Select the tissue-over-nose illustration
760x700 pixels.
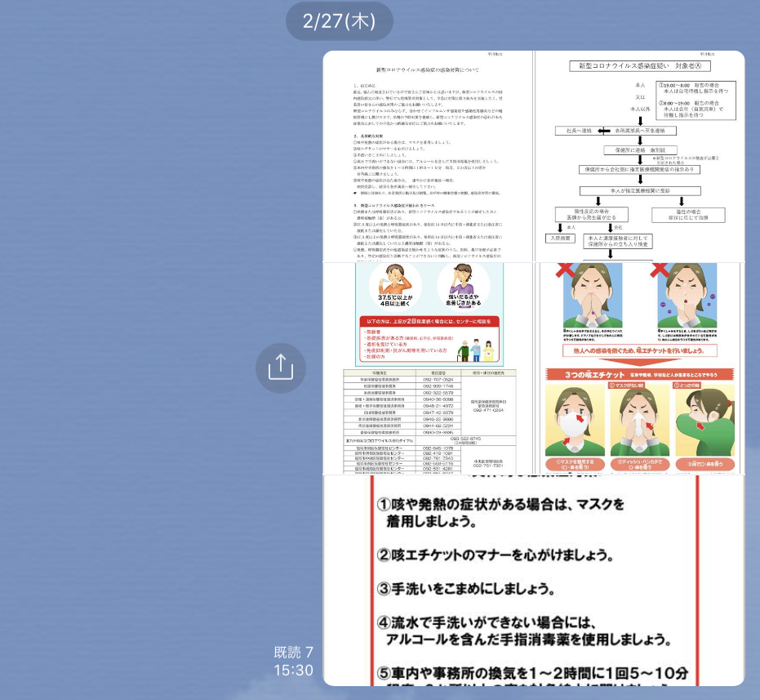[x=639, y=423]
